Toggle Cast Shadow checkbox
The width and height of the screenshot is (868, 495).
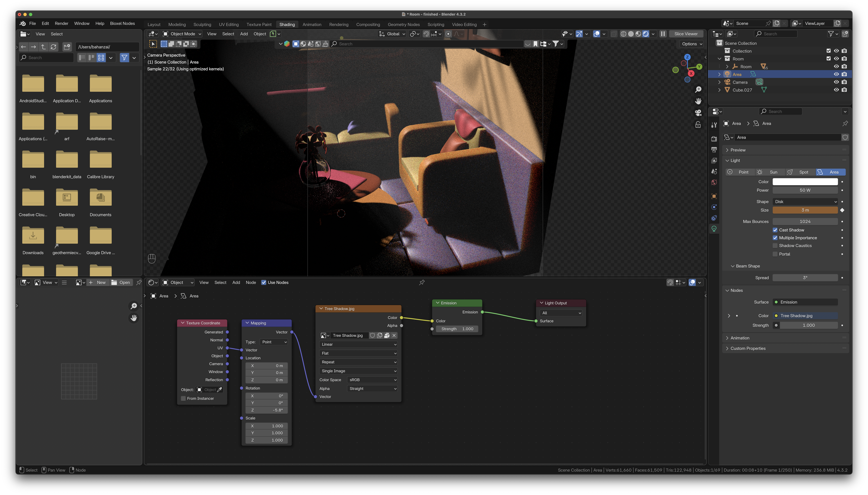tap(775, 230)
